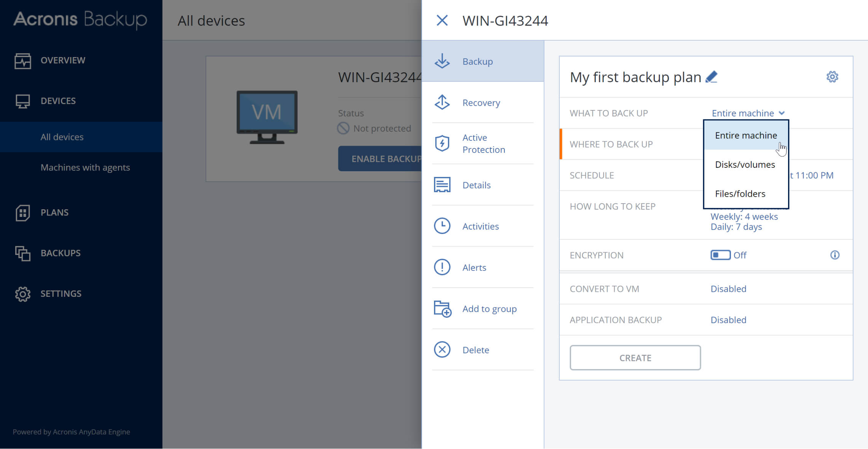Open the Backup tab
The image size is (868, 449).
point(483,61)
